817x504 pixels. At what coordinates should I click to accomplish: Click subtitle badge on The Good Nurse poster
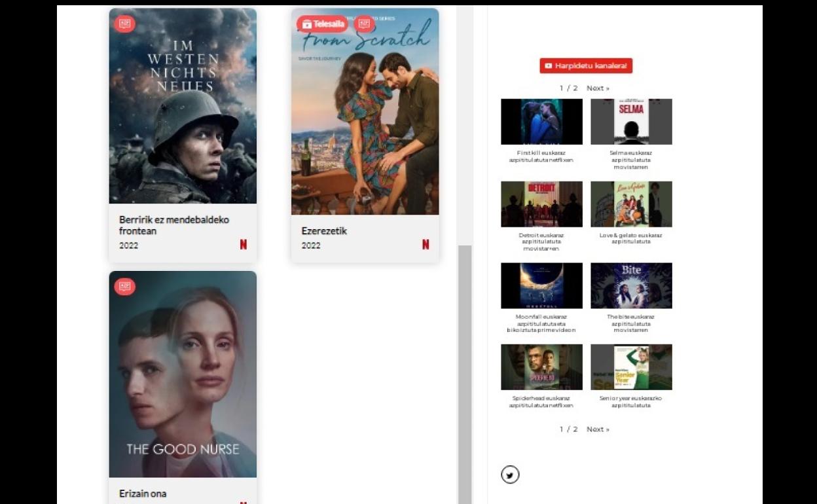point(124,287)
